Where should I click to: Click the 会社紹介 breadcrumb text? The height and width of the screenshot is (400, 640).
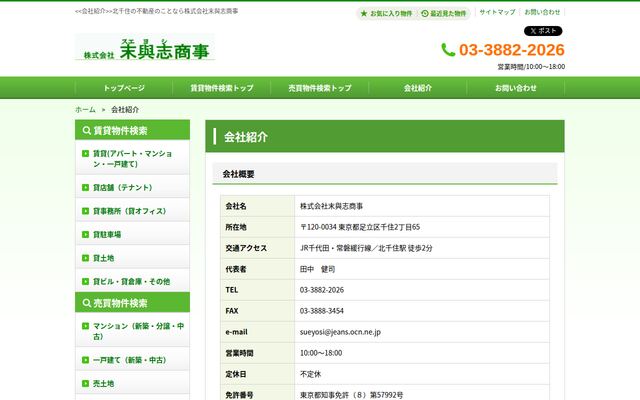tap(125, 109)
